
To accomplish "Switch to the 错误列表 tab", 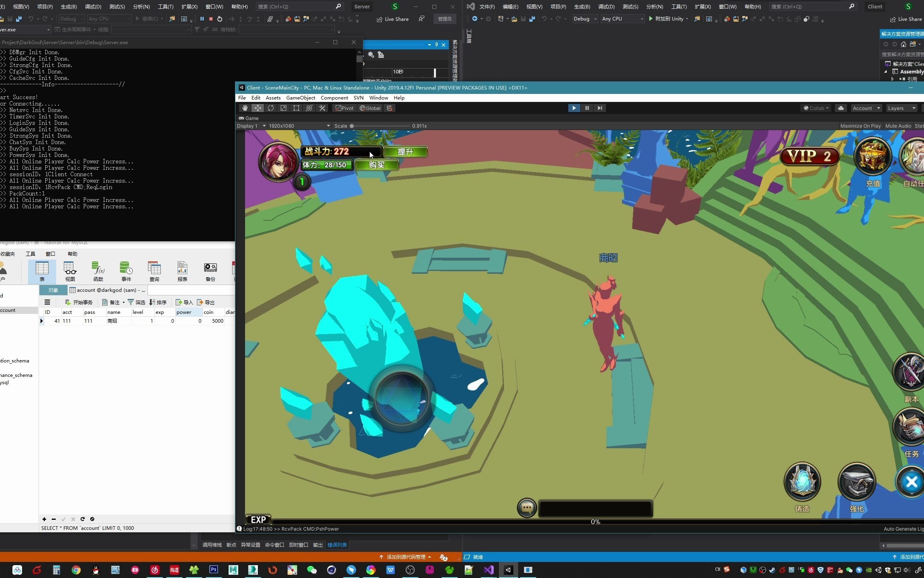I will (x=337, y=545).
